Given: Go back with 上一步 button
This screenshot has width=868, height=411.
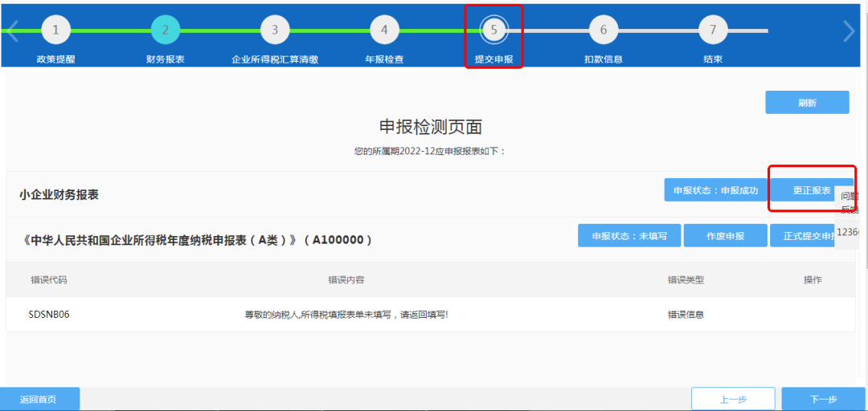Looking at the screenshot, I should pos(733,399).
